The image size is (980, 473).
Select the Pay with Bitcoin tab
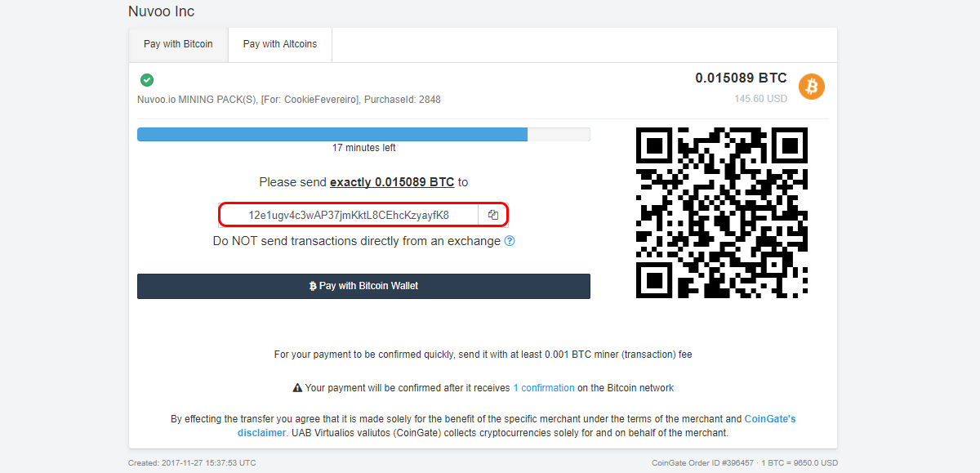pos(178,44)
